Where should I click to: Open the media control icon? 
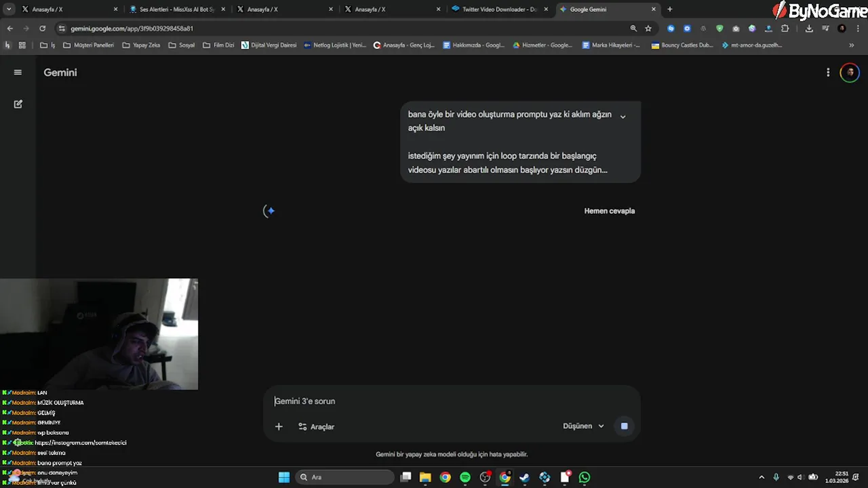pyautogui.click(x=825, y=28)
